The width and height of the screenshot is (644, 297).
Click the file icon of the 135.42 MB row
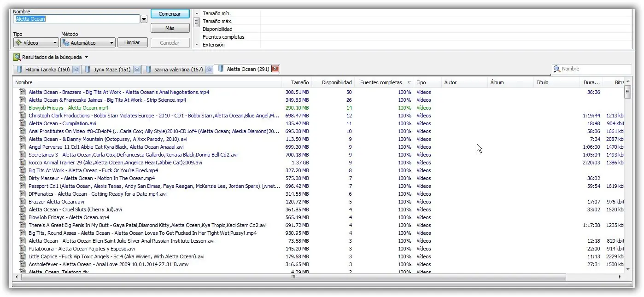(23, 123)
